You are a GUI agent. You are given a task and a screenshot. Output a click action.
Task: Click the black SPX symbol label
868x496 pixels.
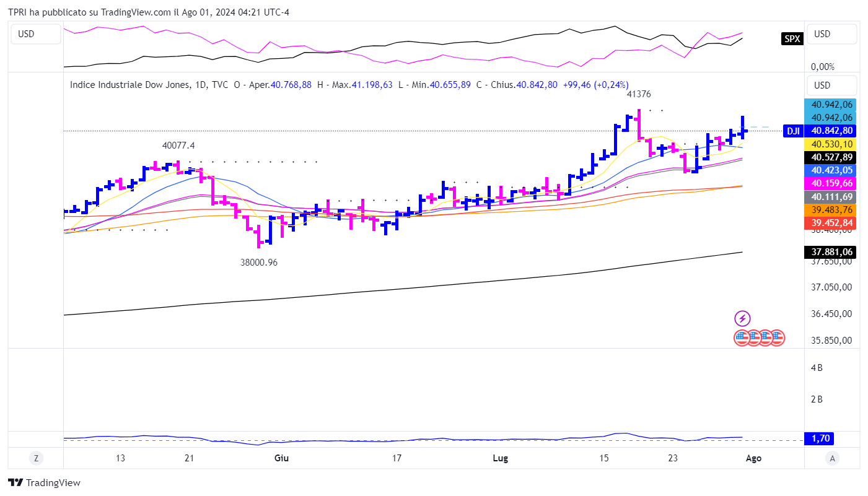(792, 39)
